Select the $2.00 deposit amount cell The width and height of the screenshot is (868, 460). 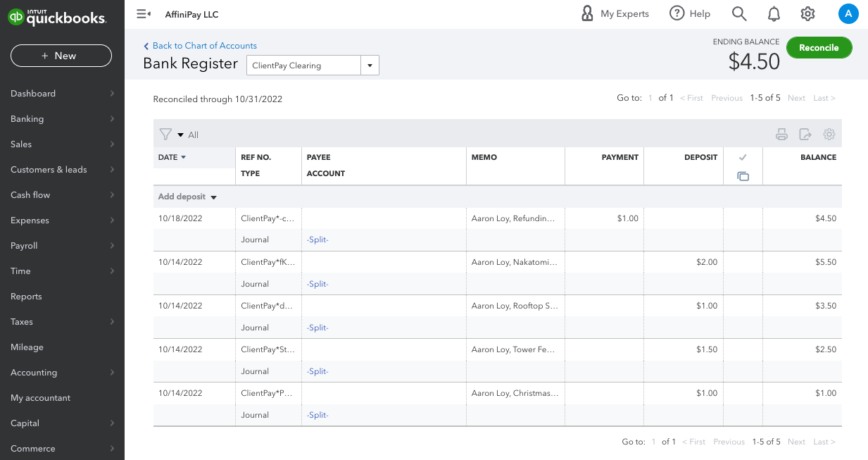[707, 262]
